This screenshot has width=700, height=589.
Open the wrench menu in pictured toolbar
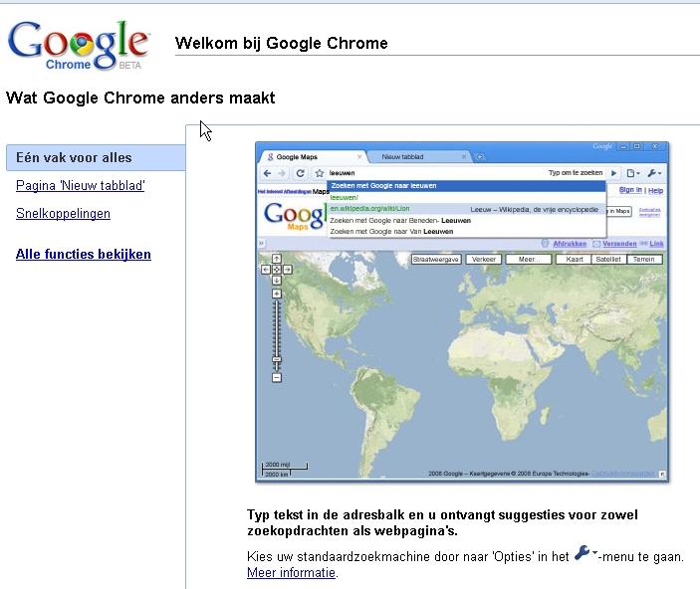pyautogui.click(x=654, y=173)
